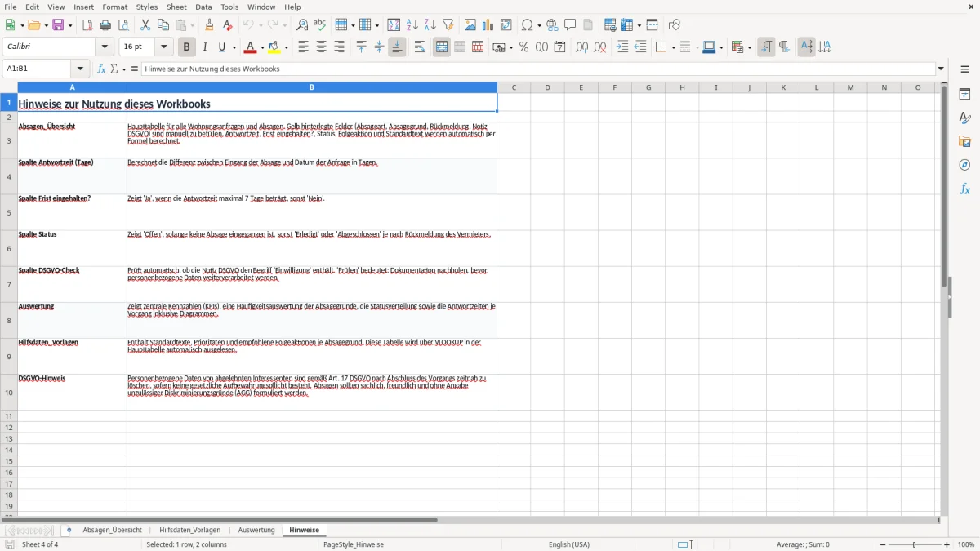Image resolution: width=980 pixels, height=551 pixels.
Task: Click the Cut scissors icon
Action: (145, 25)
